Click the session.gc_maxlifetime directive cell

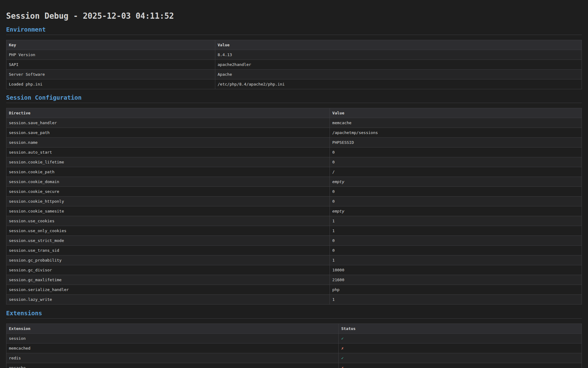click(35, 280)
